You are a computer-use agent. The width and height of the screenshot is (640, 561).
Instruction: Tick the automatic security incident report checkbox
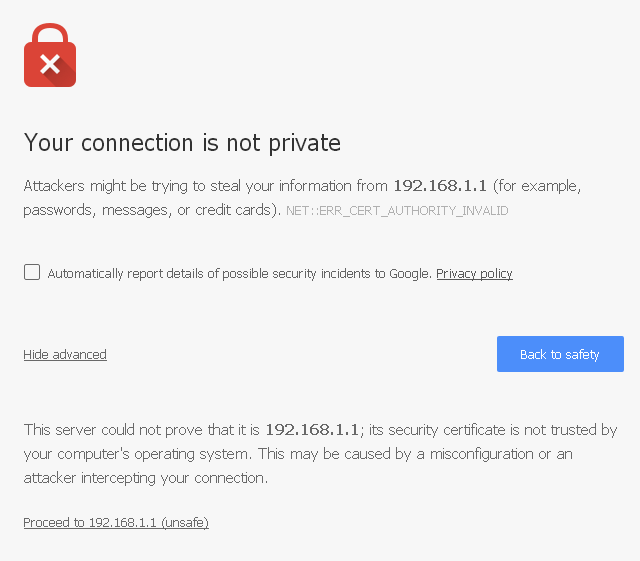coord(32,272)
